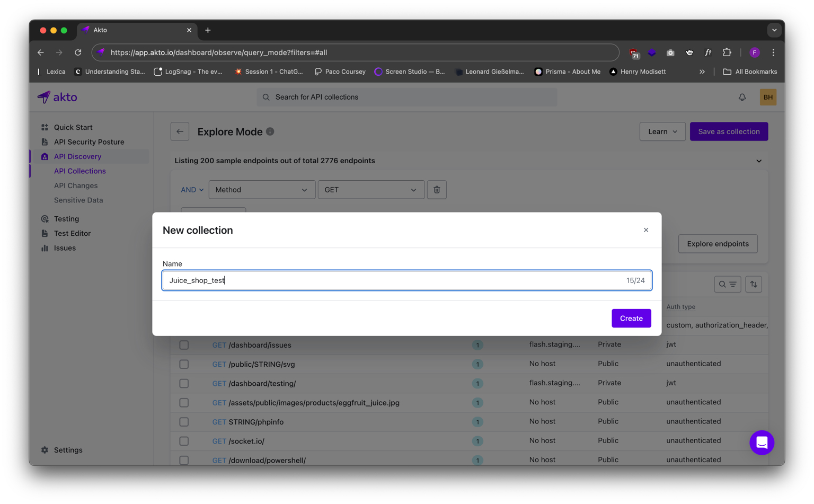
Task: Expand the Learn dropdown button
Action: (662, 131)
